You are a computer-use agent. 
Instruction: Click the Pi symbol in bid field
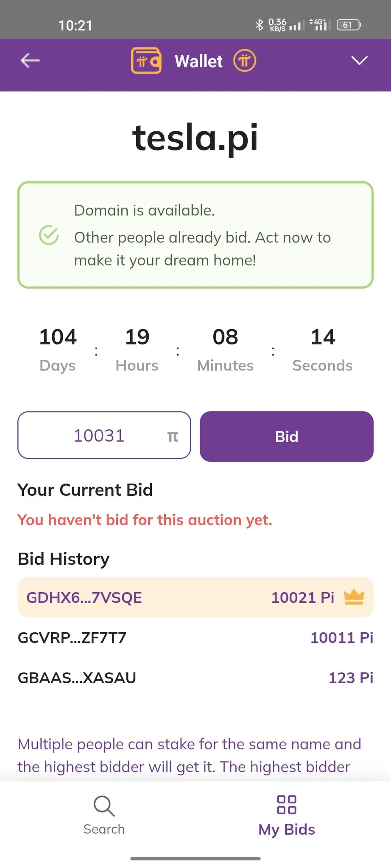click(173, 436)
